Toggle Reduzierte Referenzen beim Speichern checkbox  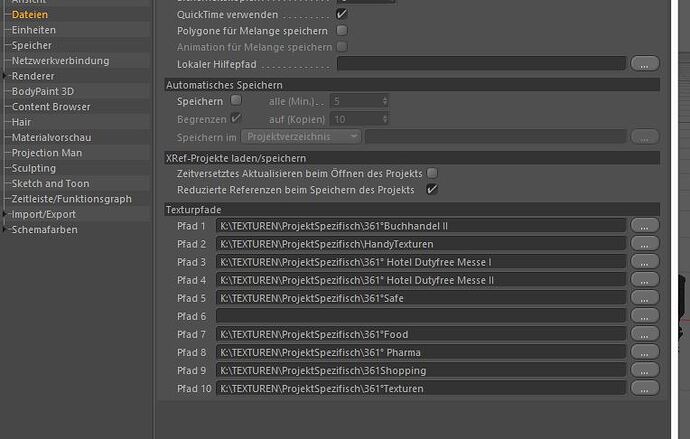click(x=432, y=189)
